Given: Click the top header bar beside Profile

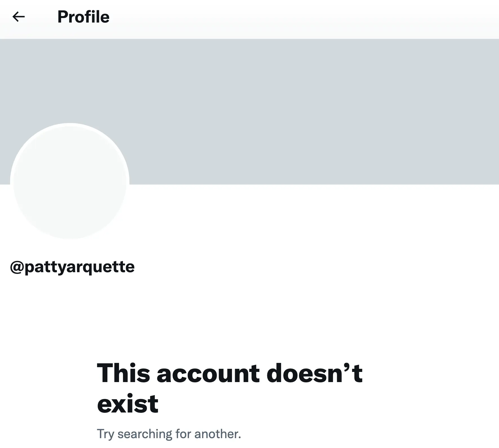Looking at the screenshot, I should [x=282, y=17].
